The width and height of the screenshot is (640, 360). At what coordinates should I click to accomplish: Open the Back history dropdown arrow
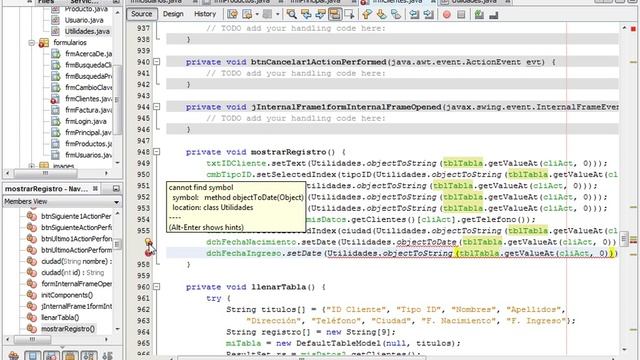(x=257, y=15)
